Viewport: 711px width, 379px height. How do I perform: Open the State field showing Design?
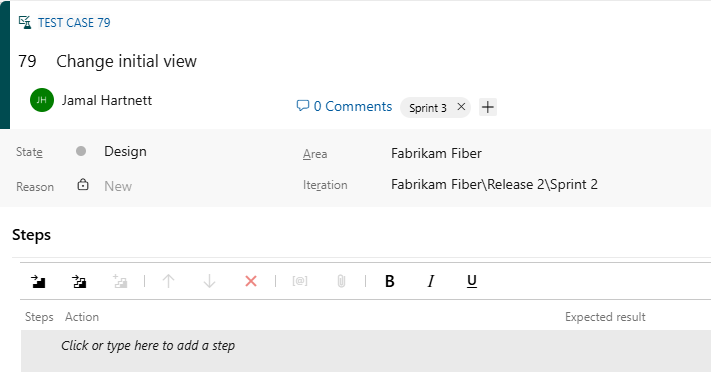coord(125,151)
